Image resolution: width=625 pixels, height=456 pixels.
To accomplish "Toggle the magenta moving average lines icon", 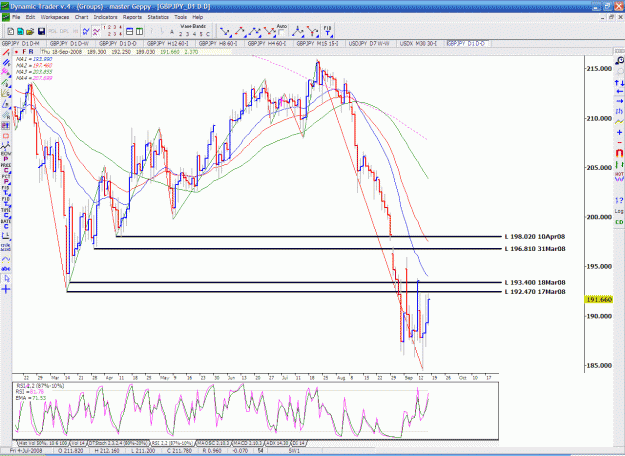I will pyautogui.click(x=96, y=31).
